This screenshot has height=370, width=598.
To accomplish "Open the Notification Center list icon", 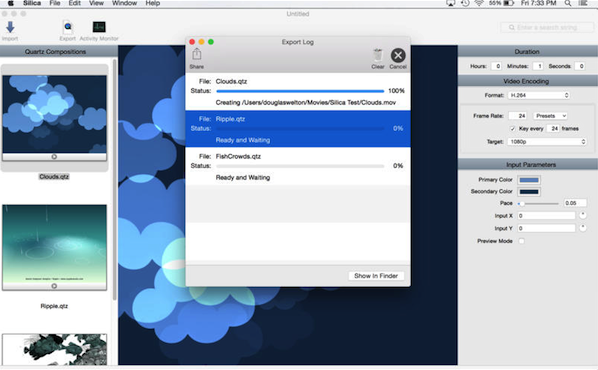I will click(583, 3).
